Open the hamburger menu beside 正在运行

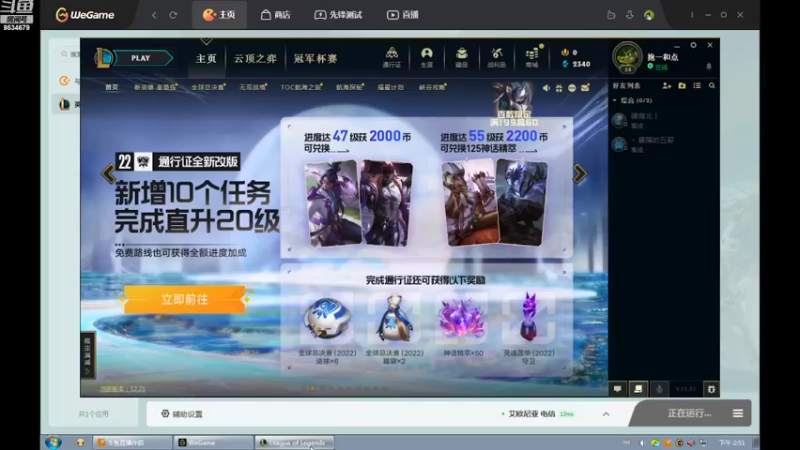[x=738, y=413]
